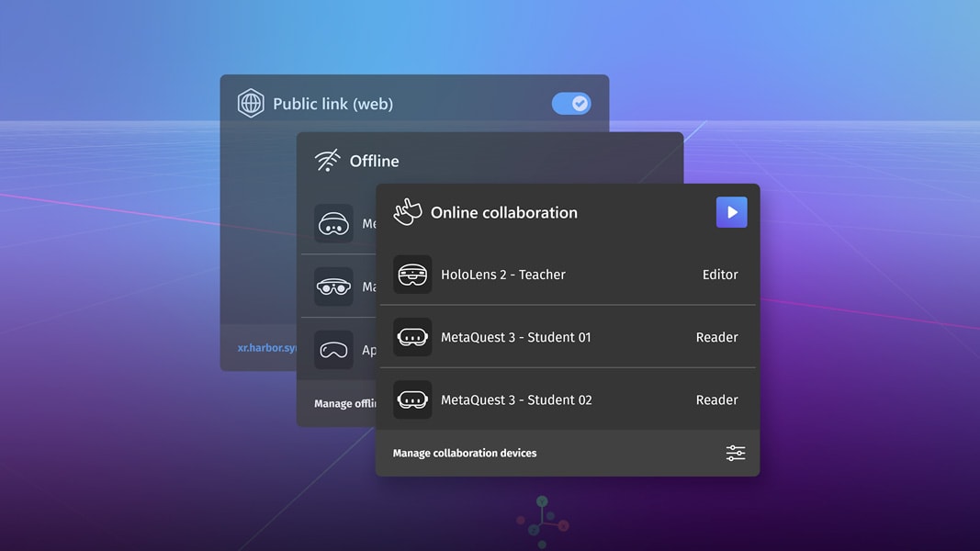Click the glasses device icon in the Offline panel
The width and height of the screenshot is (980, 551).
tap(333, 287)
